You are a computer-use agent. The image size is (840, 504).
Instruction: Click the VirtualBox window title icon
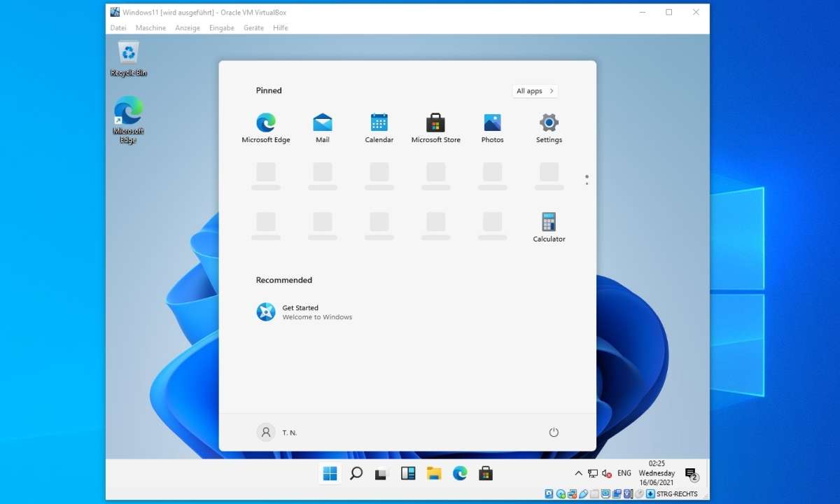pos(115,12)
